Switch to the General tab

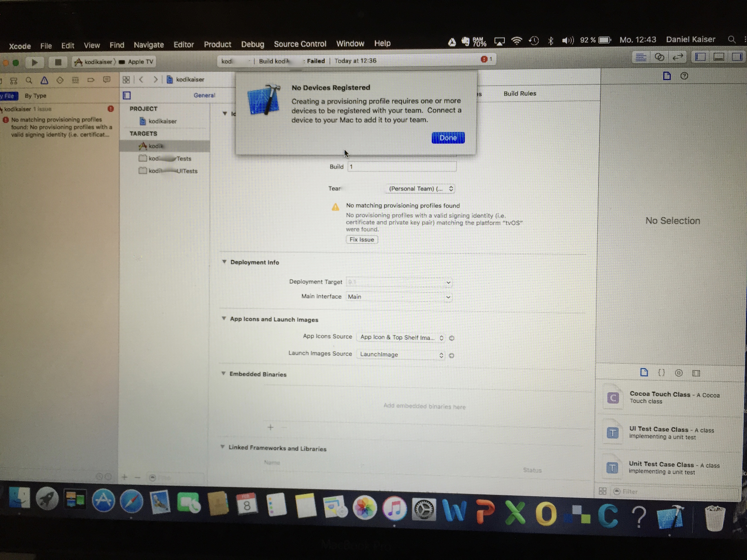coord(204,95)
